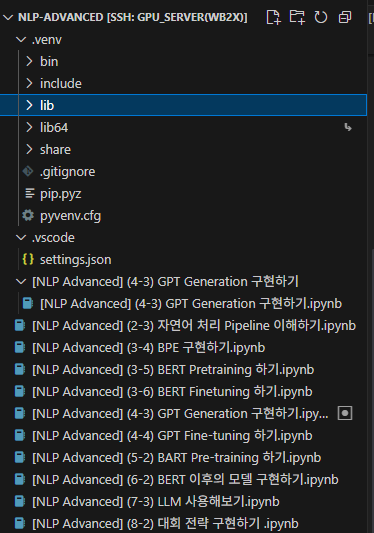Click the .gitignore git file icon

(28, 171)
